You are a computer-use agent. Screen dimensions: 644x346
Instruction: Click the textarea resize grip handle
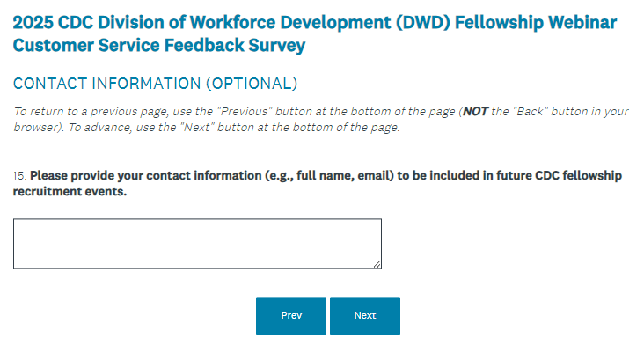point(377,265)
